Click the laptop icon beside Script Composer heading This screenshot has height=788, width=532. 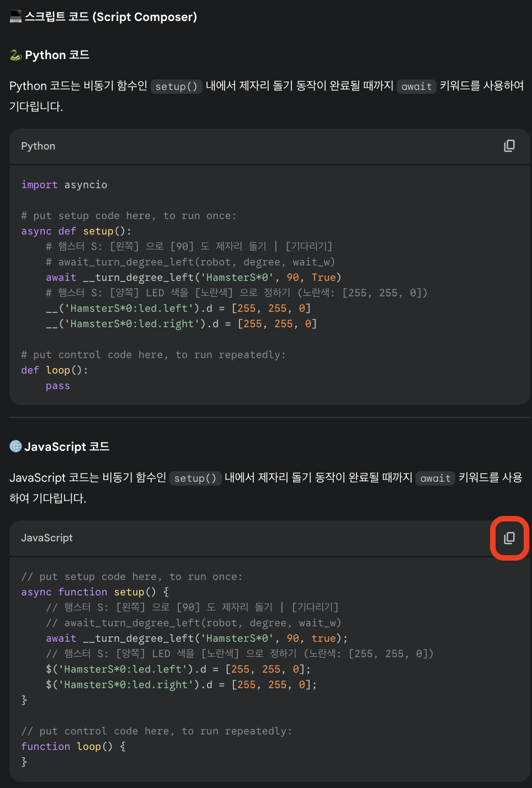[x=15, y=17]
